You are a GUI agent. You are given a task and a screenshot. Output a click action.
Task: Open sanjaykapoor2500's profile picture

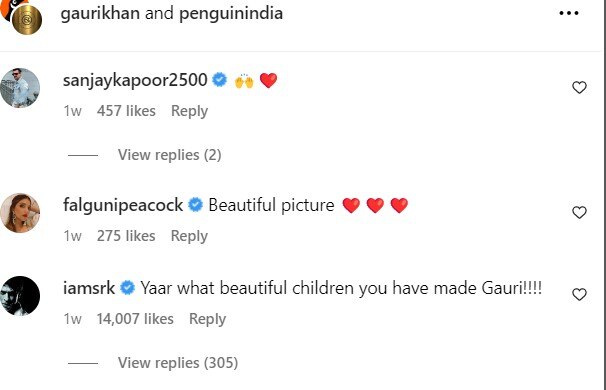click(x=20, y=88)
